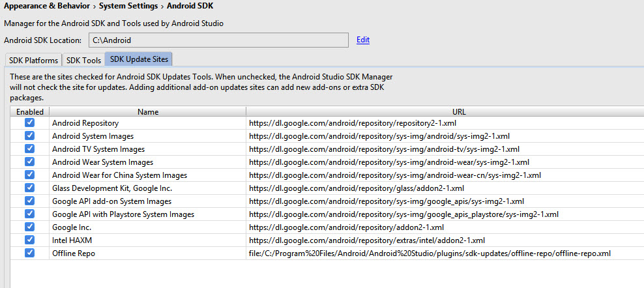Disable the Glass Development Kit site
This screenshot has width=644, height=288.
[x=29, y=188]
